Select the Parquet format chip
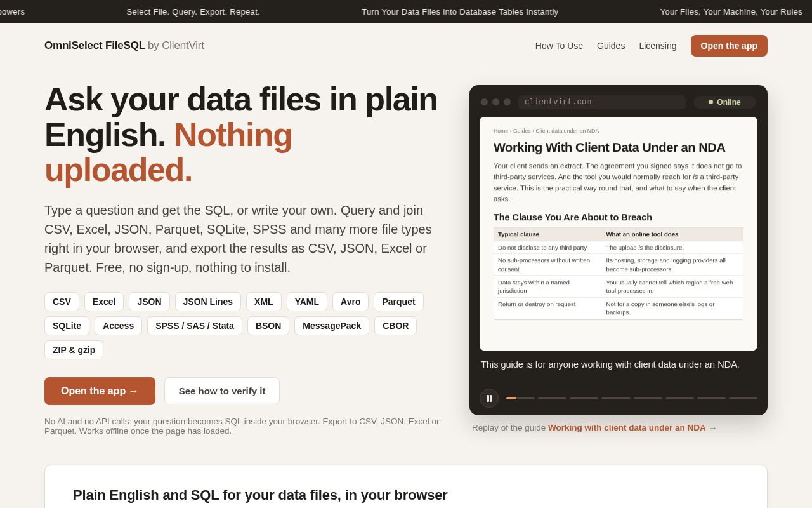812x508 pixels. (x=398, y=302)
